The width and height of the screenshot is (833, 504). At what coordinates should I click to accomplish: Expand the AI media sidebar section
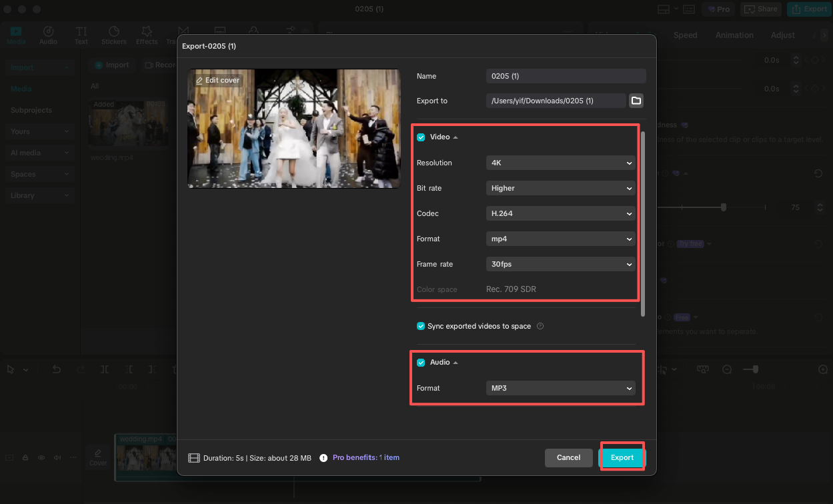coord(40,153)
